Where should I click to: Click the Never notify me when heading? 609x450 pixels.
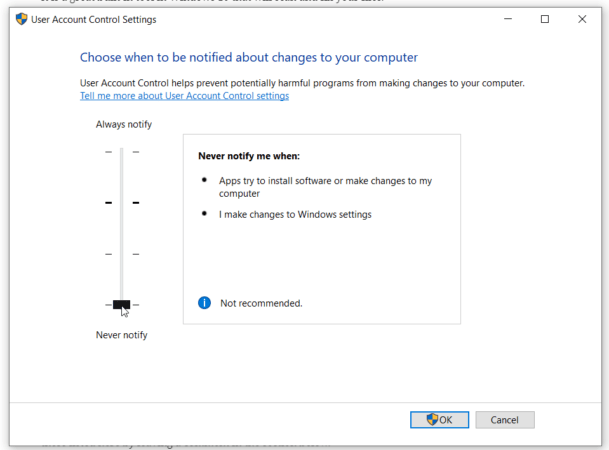pos(249,156)
